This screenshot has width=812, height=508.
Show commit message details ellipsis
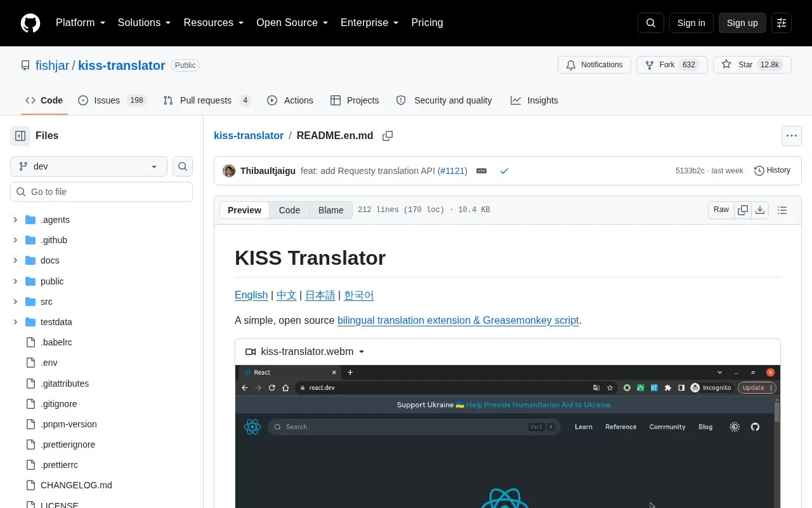[481, 171]
